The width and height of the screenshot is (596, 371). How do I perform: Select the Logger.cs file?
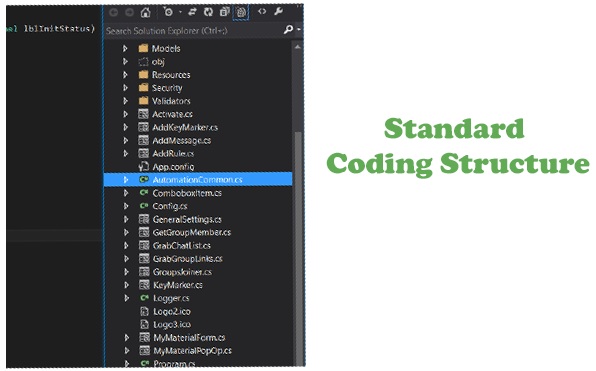point(171,298)
